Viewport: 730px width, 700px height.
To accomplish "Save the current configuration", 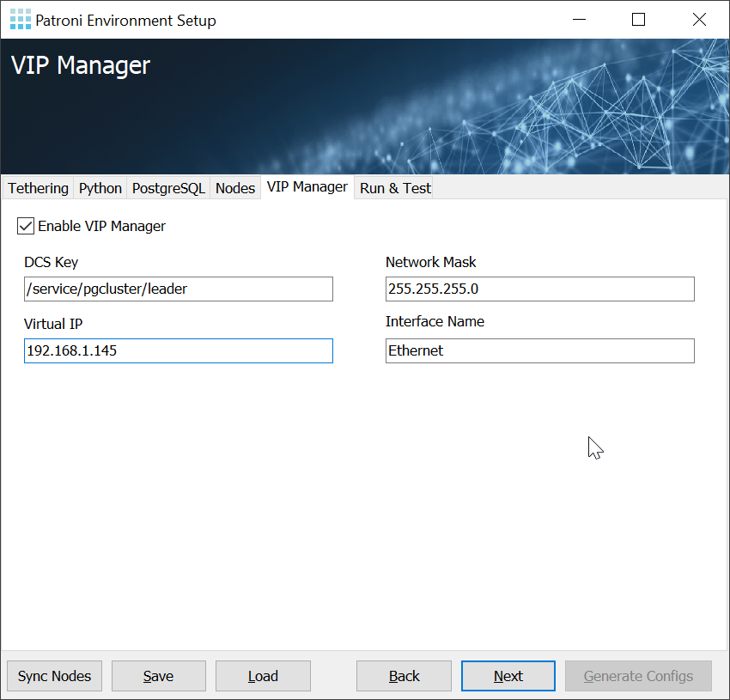I will (x=158, y=676).
